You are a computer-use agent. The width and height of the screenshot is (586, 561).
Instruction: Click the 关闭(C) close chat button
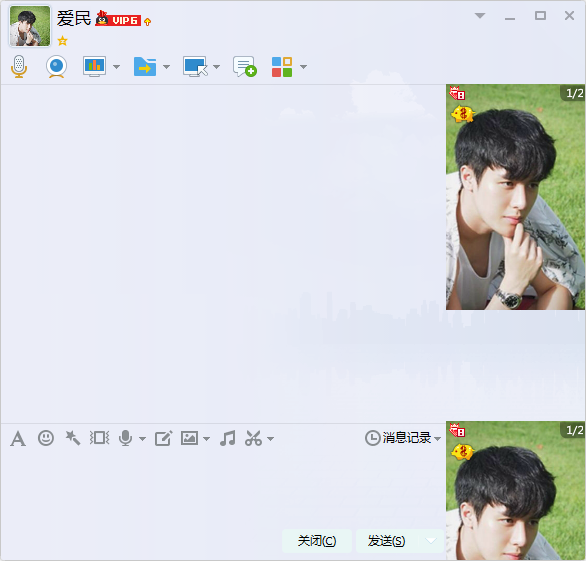point(317,540)
